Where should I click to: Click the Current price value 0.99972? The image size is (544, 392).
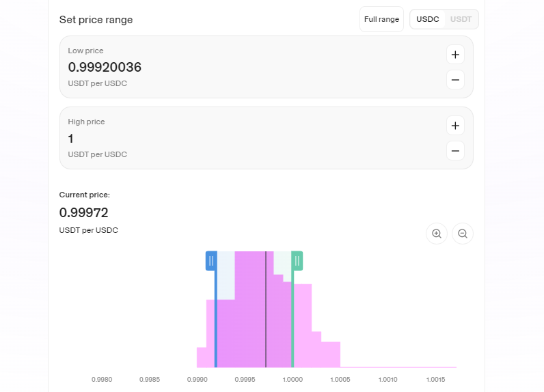83,212
